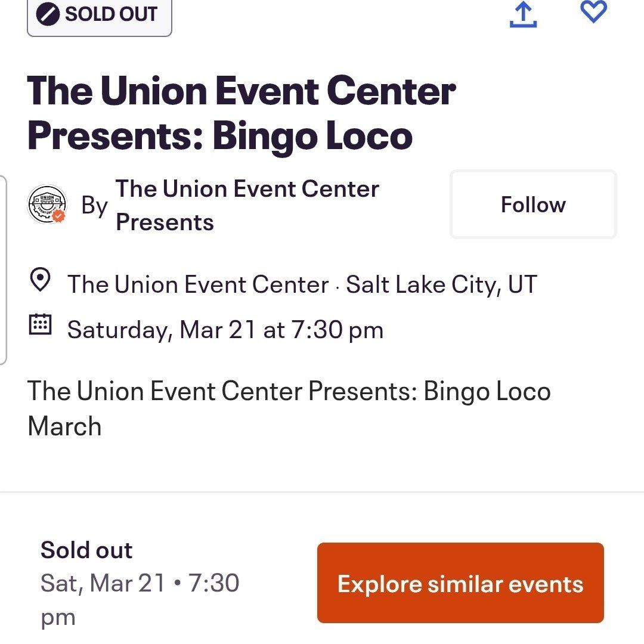644x644 pixels.
Task: Click the SOLD OUT badge icon
Action: (x=47, y=14)
